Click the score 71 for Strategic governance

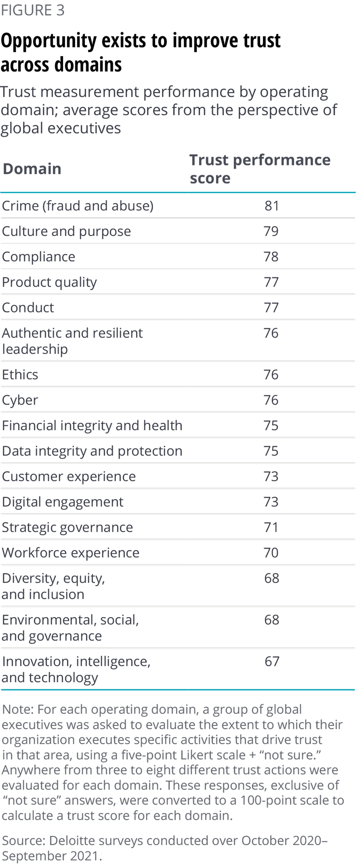[x=271, y=527]
